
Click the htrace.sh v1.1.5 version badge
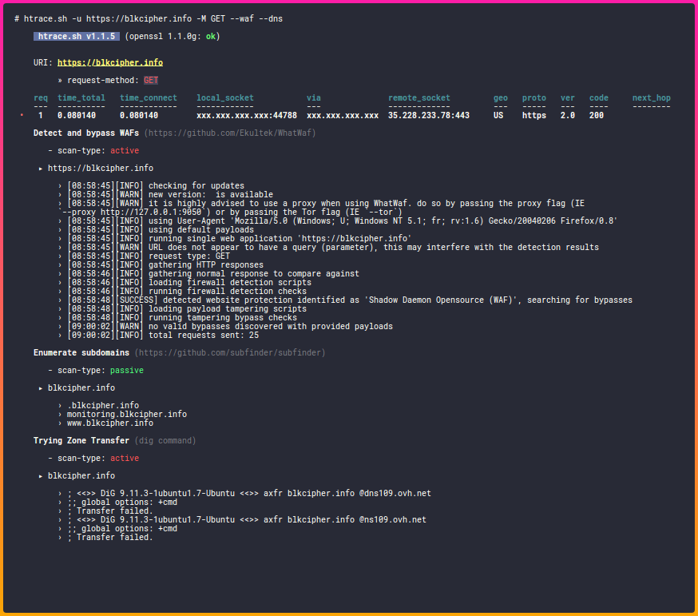[x=76, y=36]
